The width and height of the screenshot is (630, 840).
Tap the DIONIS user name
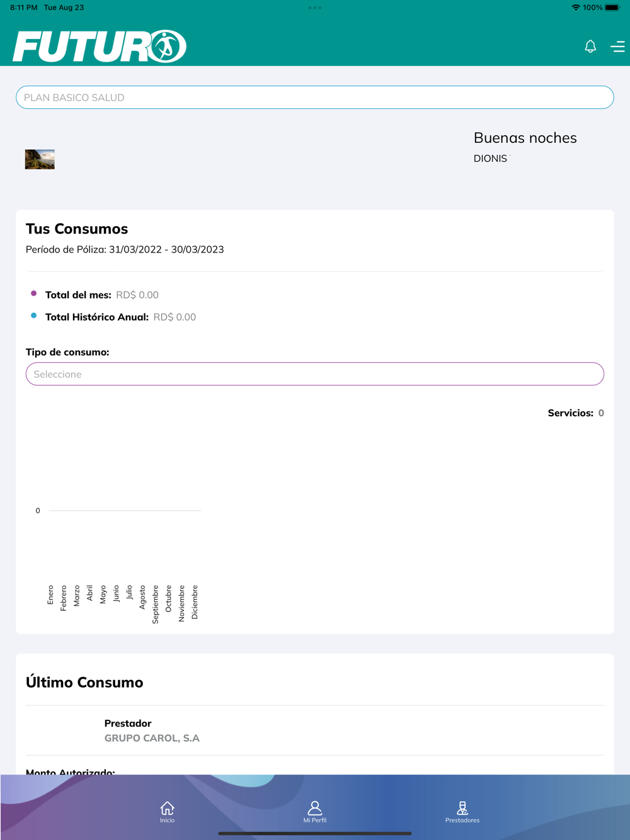490,159
